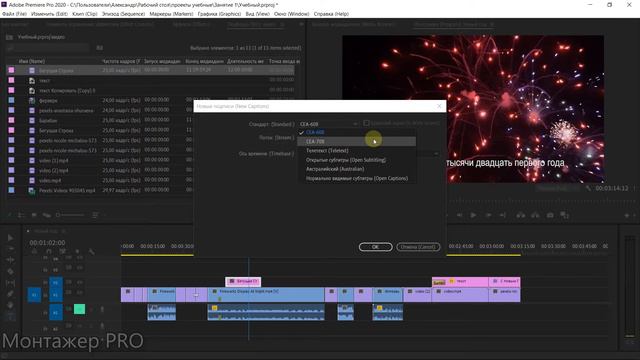Click timeline timecode 00:01:02:00
The height and width of the screenshot is (360, 640).
(x=47, y=242)
